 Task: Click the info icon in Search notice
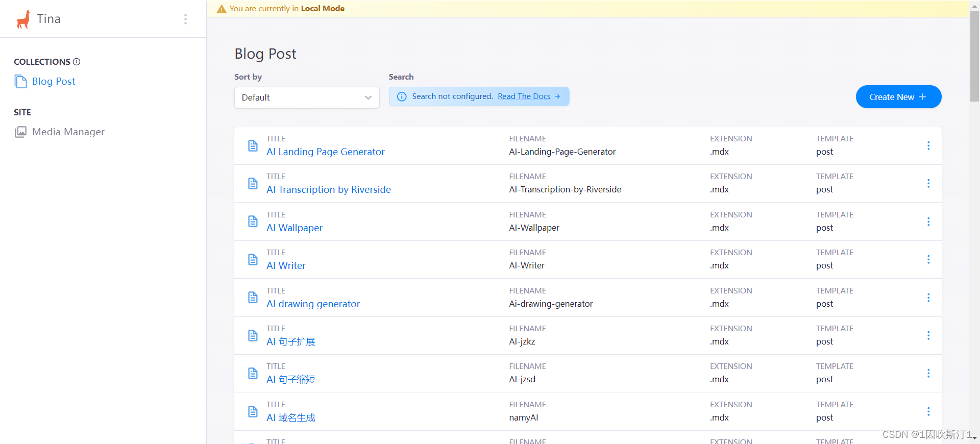click(x=402, y=96)
